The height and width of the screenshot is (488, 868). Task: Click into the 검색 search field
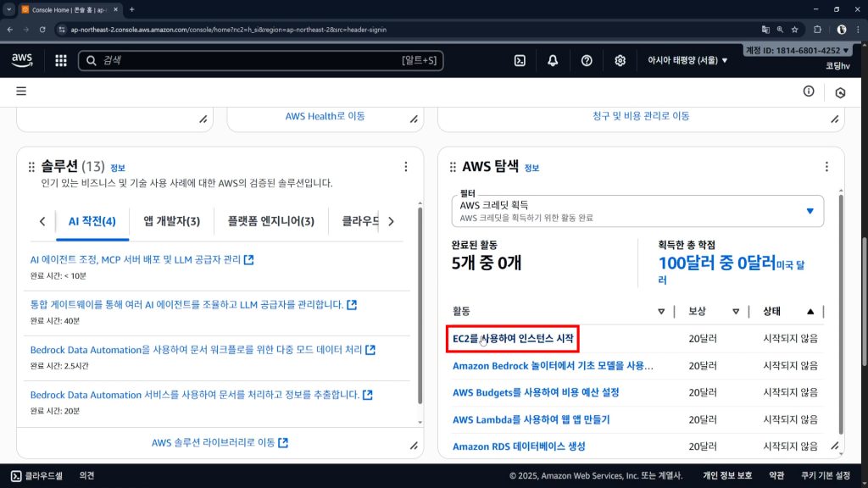[260, 60]
